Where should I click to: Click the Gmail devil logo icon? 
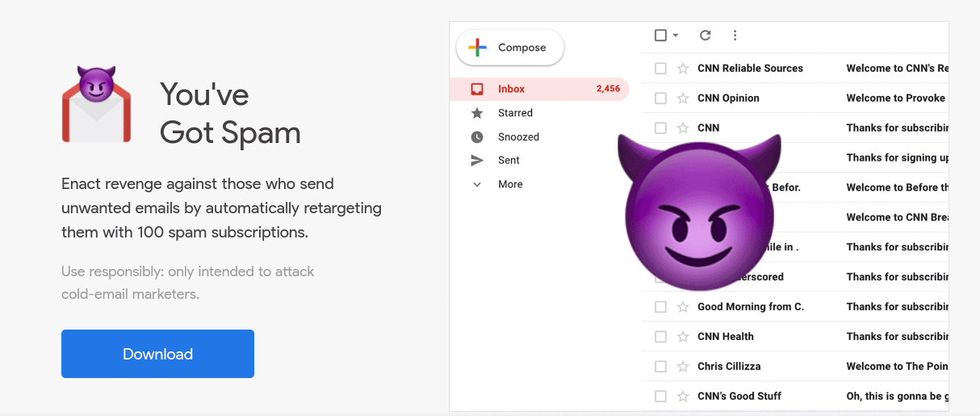(x=96, y=105)
